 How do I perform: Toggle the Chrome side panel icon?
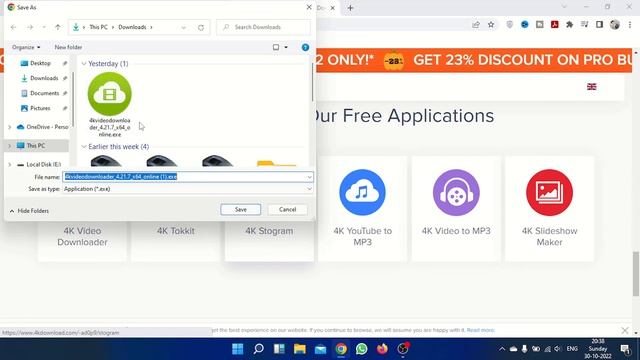click(x=599, y=25)
